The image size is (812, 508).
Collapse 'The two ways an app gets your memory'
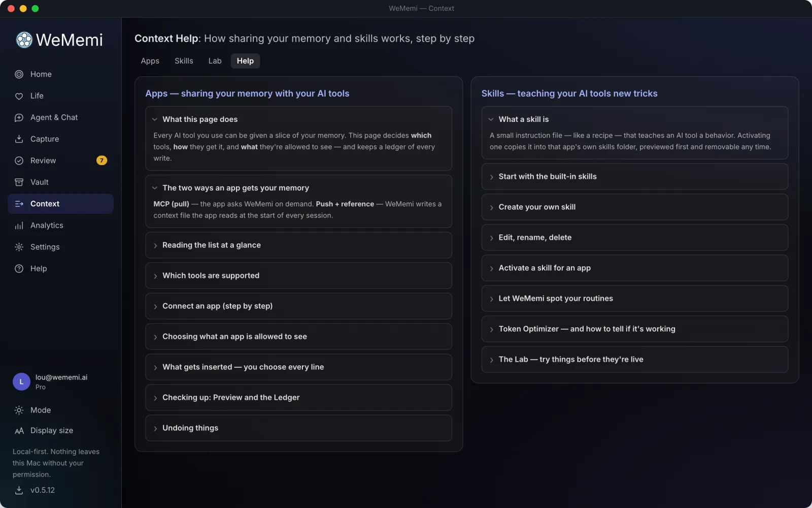coord(298,188)
